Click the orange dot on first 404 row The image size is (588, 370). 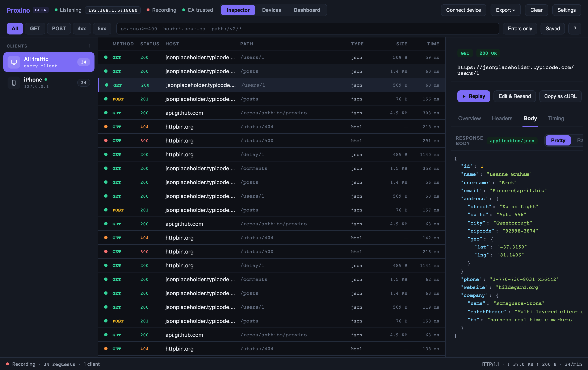click(x=106, y=127)
